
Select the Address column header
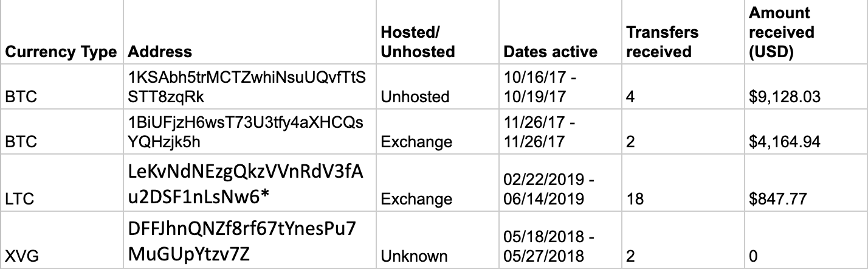pos(160,52)
